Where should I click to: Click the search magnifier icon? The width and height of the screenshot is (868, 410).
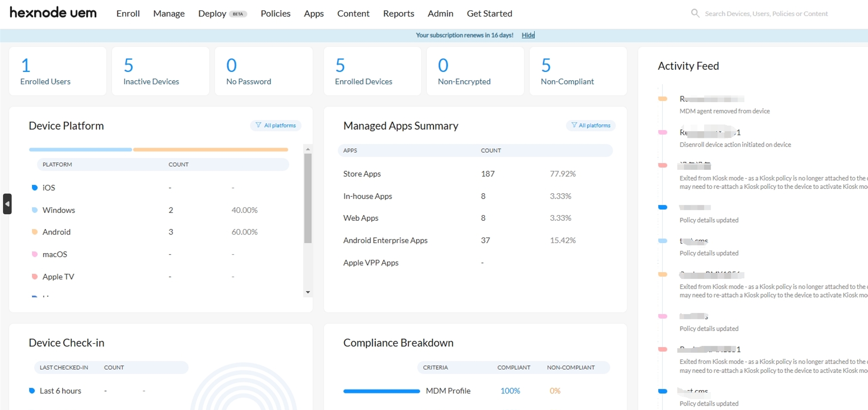click(x=695, y=13)
